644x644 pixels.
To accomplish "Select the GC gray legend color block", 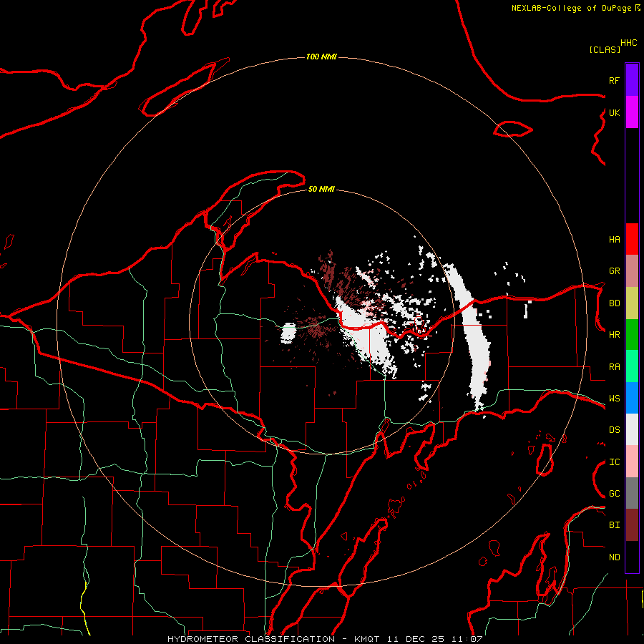I will pos(632,493).
